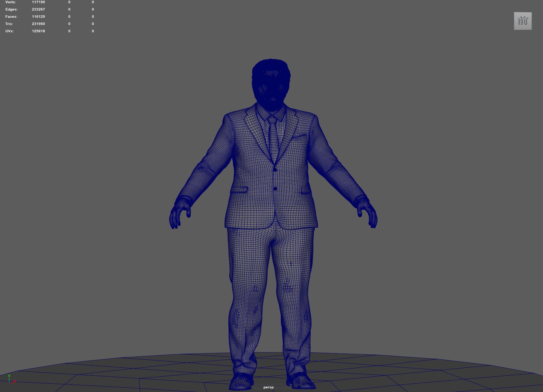Select the Verts count 117190
Screen dimensions: 543x392
pyautogui.click(x=38, y=2)
